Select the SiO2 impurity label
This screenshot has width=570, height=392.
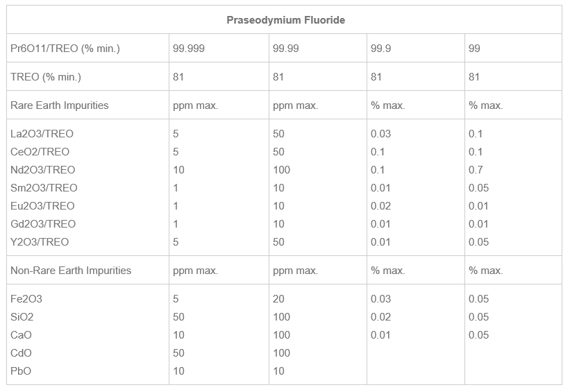pyautogui.click(x=22, y=317)
